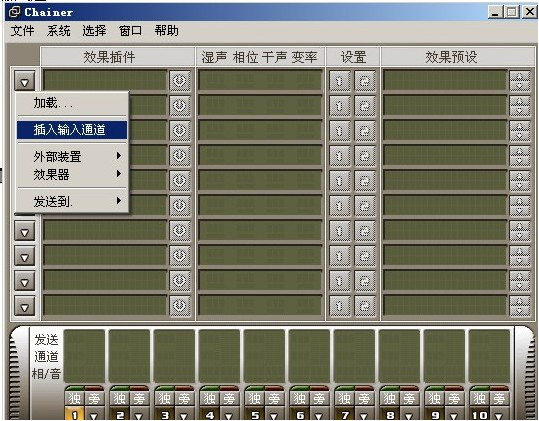Viewport: 539px width, 421px height.
Task: Click the first 设置 icon in row 10
Action: click(340, 306)
